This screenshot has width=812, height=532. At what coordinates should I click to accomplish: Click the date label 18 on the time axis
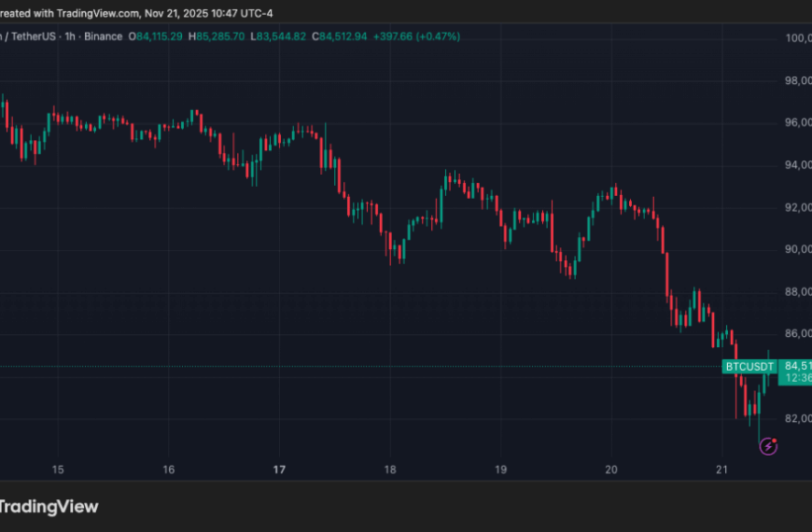click(390, 469)
